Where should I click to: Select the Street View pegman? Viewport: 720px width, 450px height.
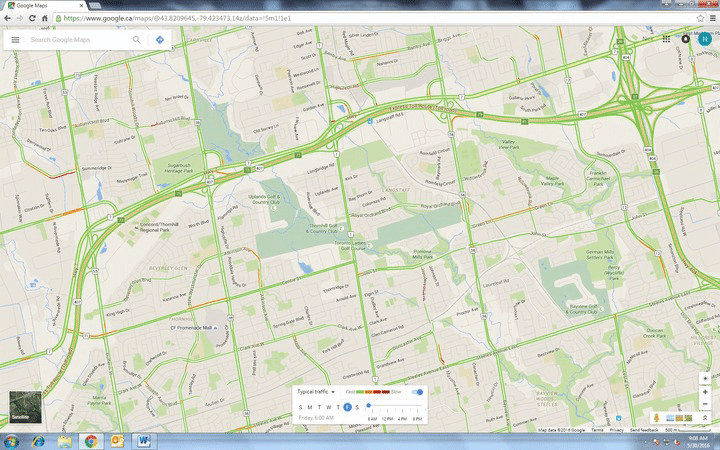coord(656,417)
